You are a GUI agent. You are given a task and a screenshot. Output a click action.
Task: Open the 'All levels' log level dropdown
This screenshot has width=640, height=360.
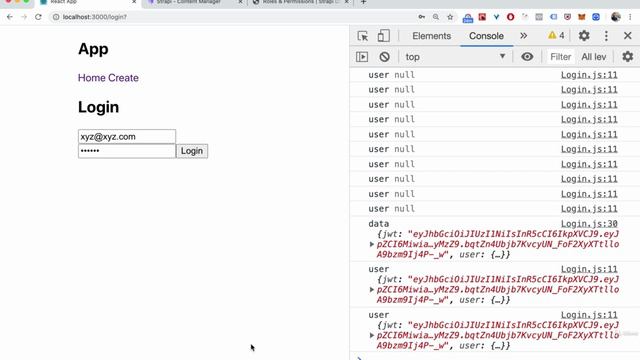click(x=594, y=57)
